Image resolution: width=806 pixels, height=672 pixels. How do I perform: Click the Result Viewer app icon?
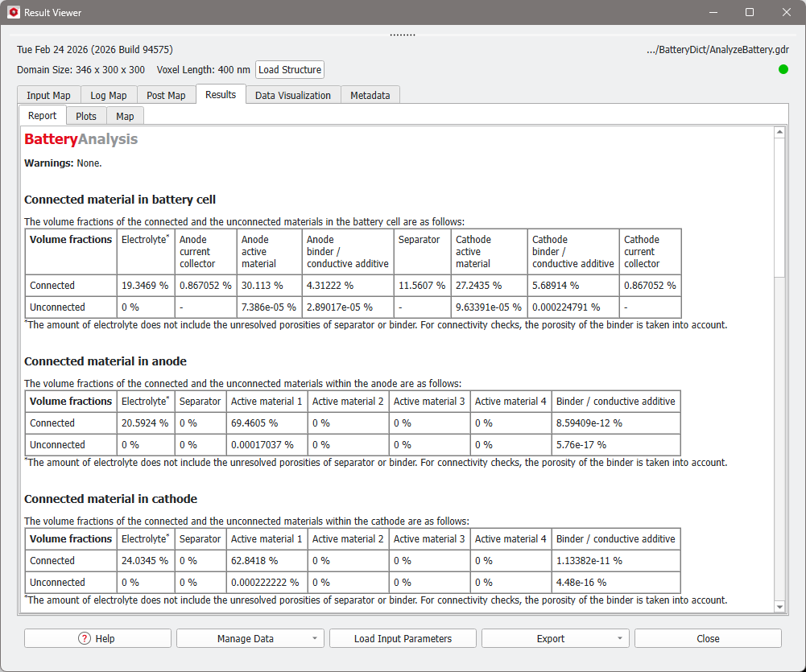coord(14,12)
